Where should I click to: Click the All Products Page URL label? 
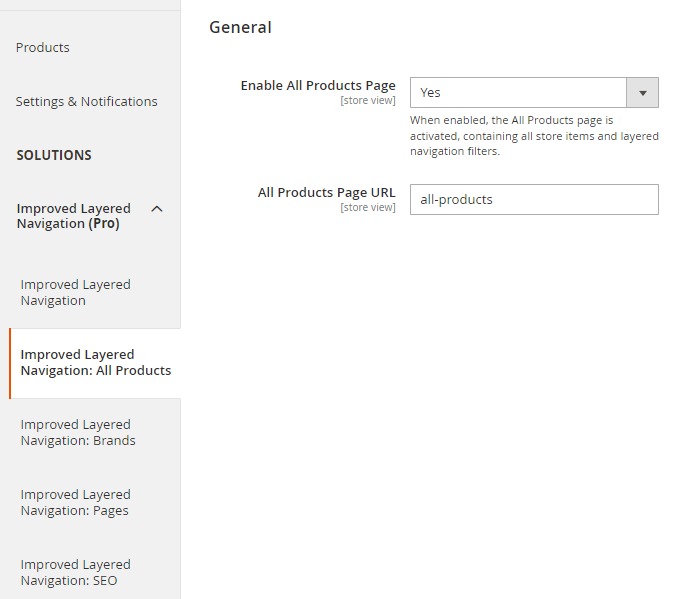tap(326, 192)
